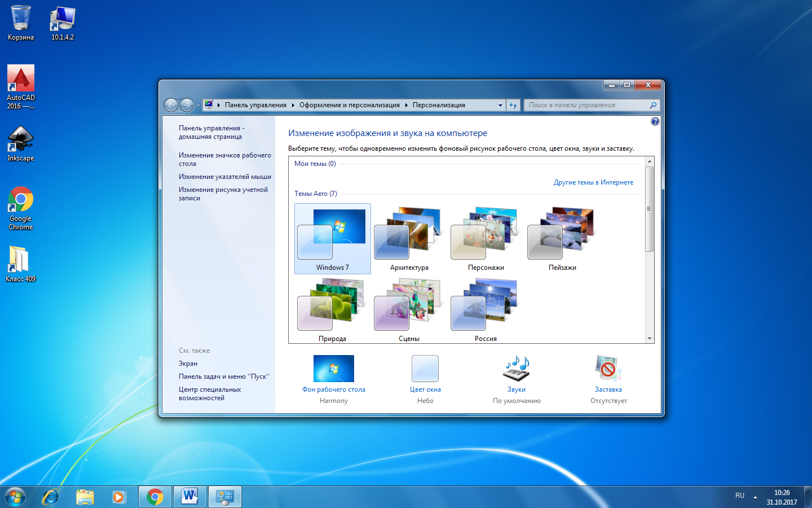Apply the Пейзажи theme
Screen dimensions: 812x508
point(563,238)
